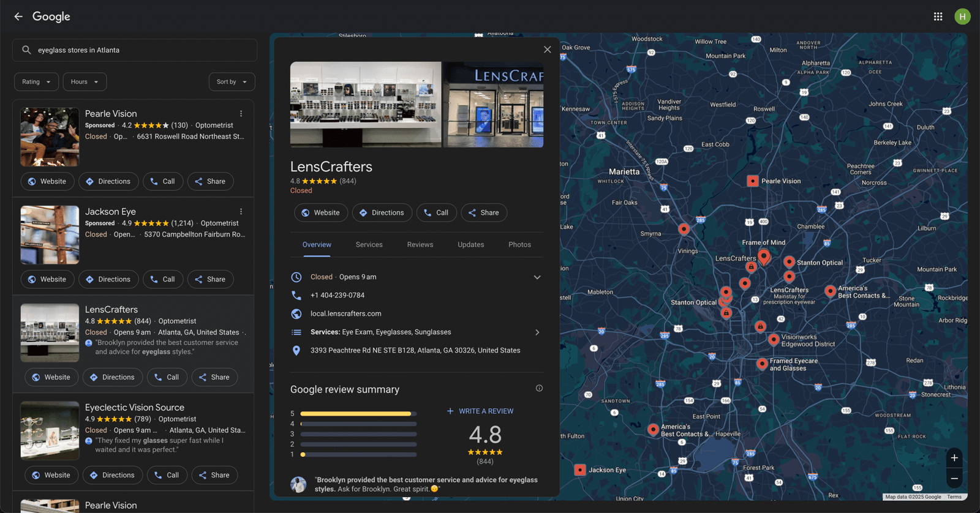The width and height of the screenshot is (980, 513).
Task: Open the LensCrafters storefront photo
Action: point(493,104)
